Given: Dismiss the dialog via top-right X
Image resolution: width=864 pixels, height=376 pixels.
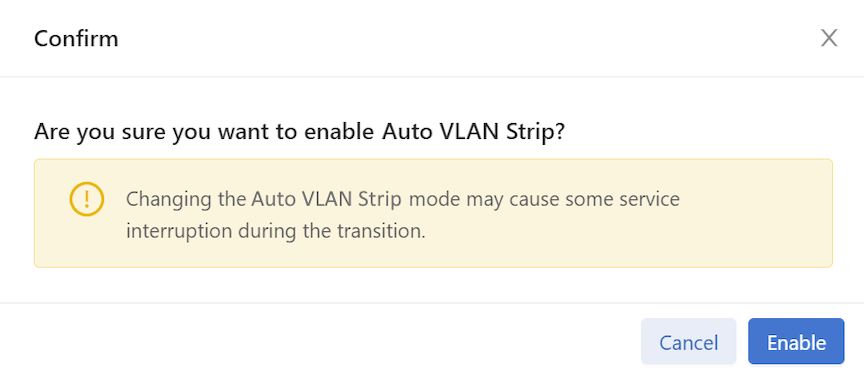Looking at the screenshot, I should (x=829, y=39).
